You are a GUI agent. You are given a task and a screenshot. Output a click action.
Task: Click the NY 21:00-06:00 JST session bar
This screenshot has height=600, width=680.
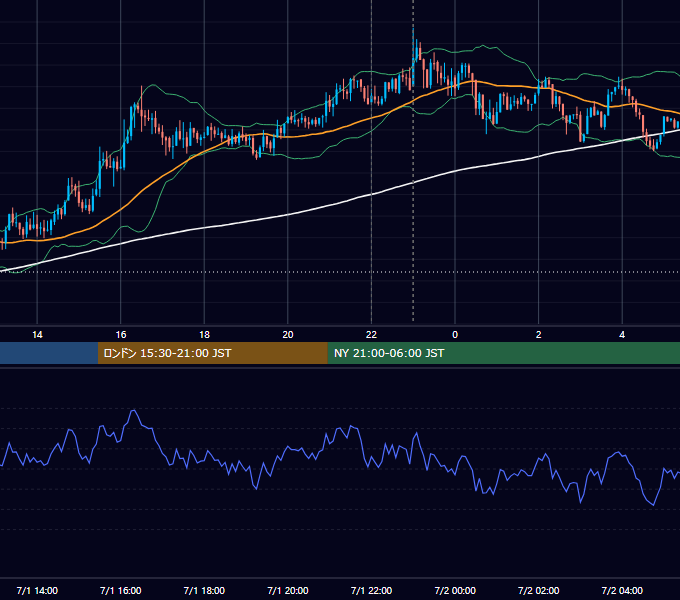503,353
